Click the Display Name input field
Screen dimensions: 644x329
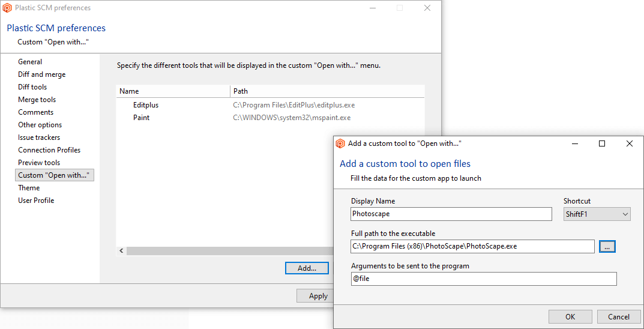coord(451,214)
